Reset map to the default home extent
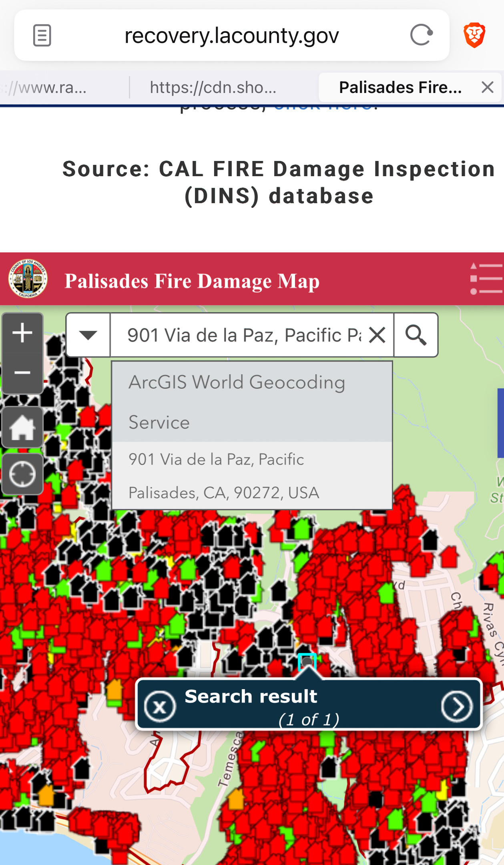 22,427
